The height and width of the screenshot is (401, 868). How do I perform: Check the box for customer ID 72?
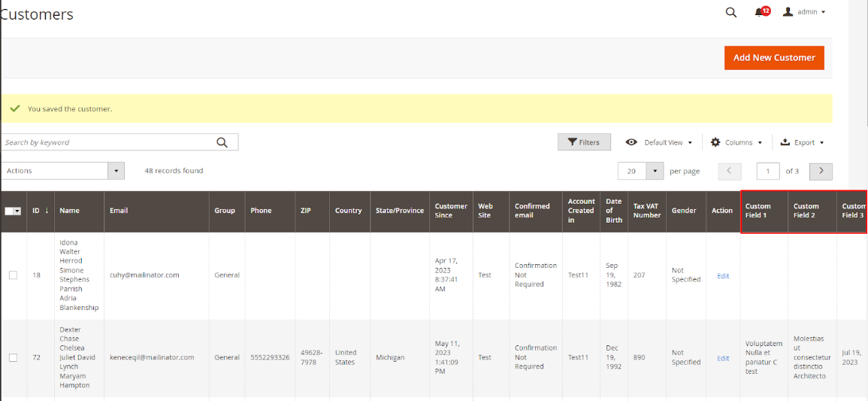13,357
